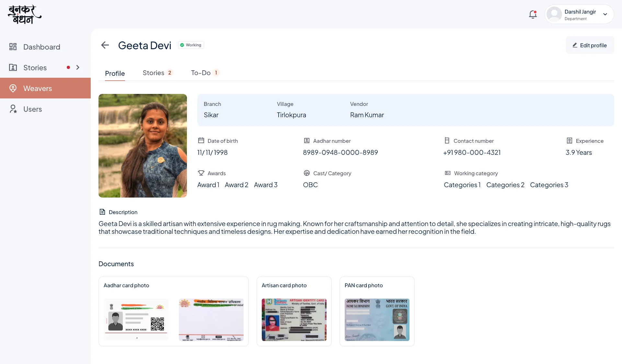The width and height of the screenshot is (622, 364).
Task: Click the Date of birth calendar icon
Action: [x=201, y=141]
